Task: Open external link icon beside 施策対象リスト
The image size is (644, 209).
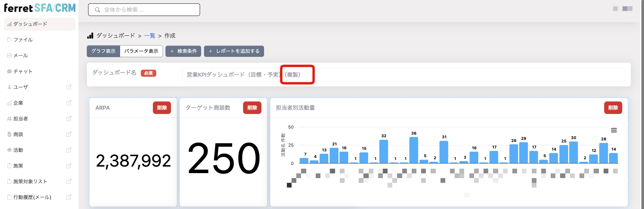Action: tap(69, 181)
